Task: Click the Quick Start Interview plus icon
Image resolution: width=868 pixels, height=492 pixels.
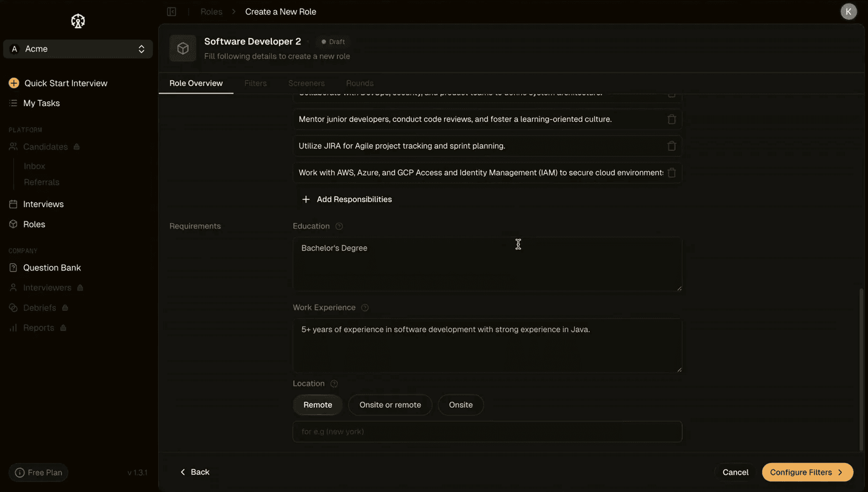Action: [x=14, y=83]
